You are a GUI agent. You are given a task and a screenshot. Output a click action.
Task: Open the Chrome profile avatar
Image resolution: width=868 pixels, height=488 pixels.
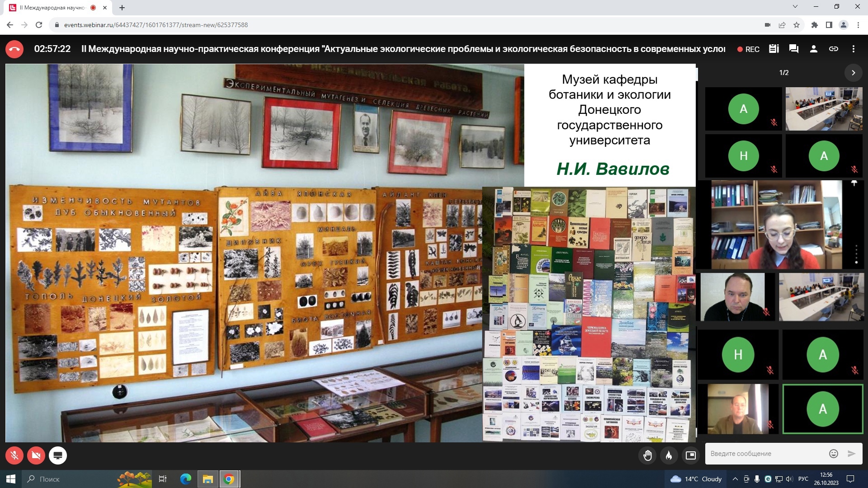[844, 25]
